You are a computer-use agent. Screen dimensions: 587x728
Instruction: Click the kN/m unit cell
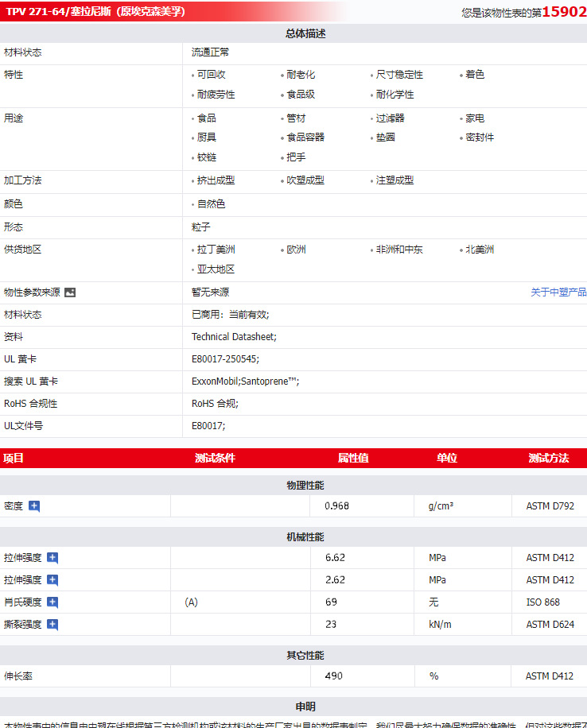(x=440, y=625)
